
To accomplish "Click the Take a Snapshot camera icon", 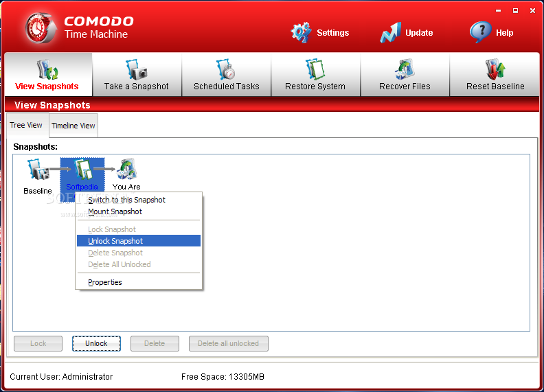I will point(137,69).
